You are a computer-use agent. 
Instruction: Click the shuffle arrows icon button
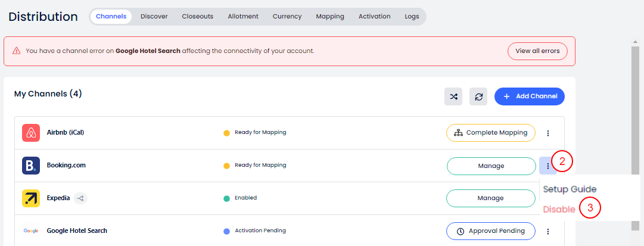tap(453, 96)
